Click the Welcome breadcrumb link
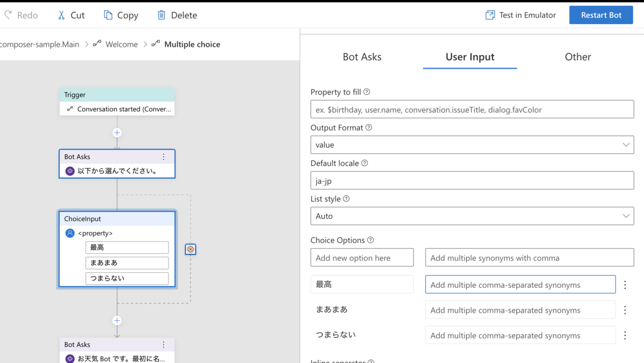 [121, 44]
